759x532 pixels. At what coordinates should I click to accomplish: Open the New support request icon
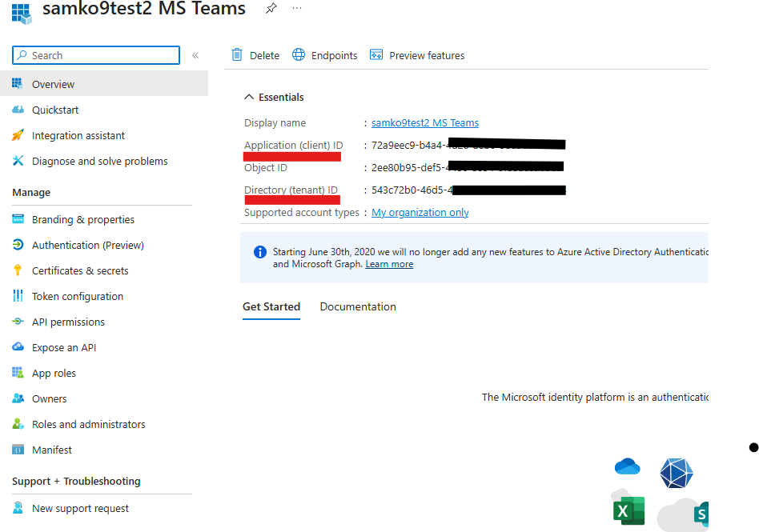(18, 508)
